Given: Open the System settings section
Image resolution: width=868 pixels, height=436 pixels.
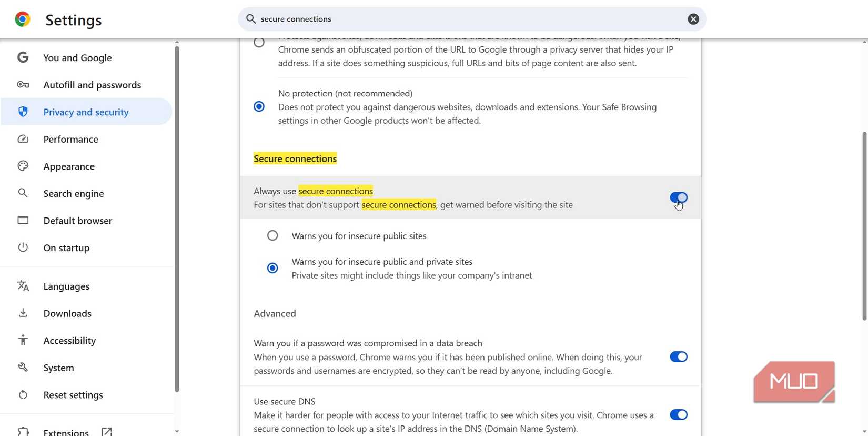Looking at the screenshot, I should [58, 368].
